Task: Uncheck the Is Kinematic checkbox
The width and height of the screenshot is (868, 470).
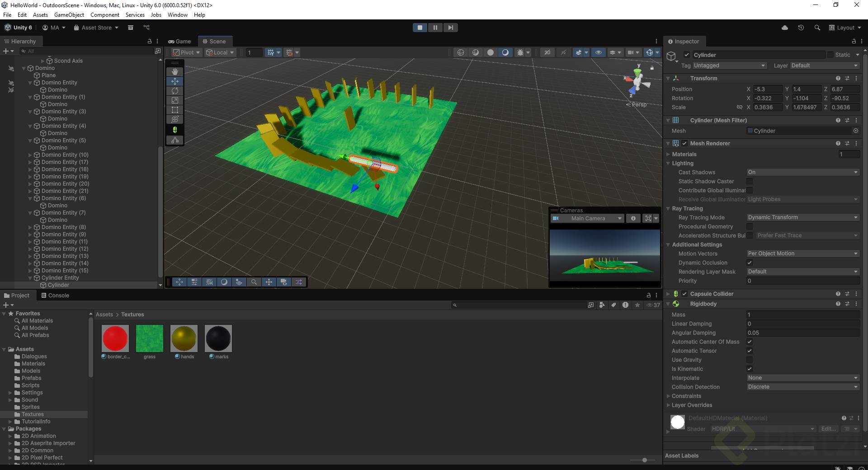Action: pyautogui.click(x=750, y=369)
